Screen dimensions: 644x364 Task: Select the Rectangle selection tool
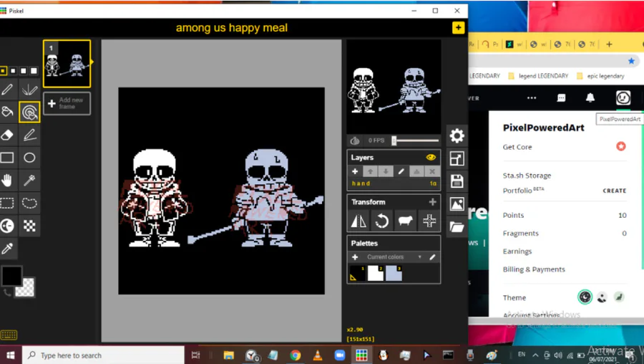(7, 203)
